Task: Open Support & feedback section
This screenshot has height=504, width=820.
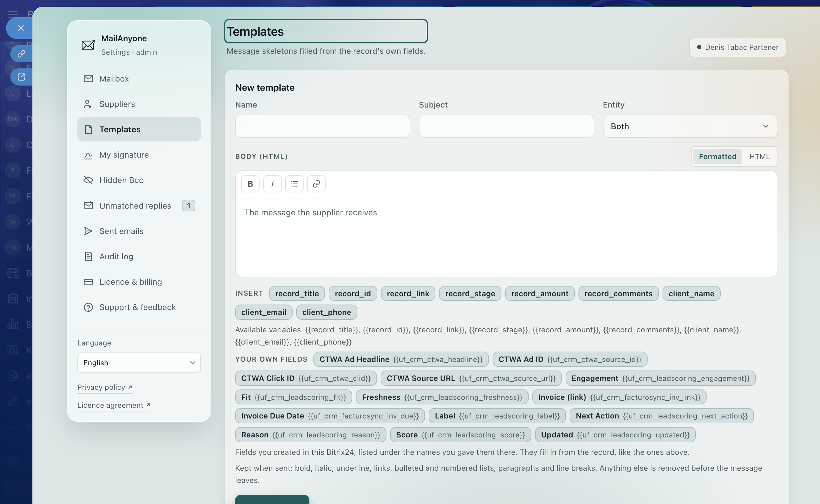Action: [x=139, y=307]
